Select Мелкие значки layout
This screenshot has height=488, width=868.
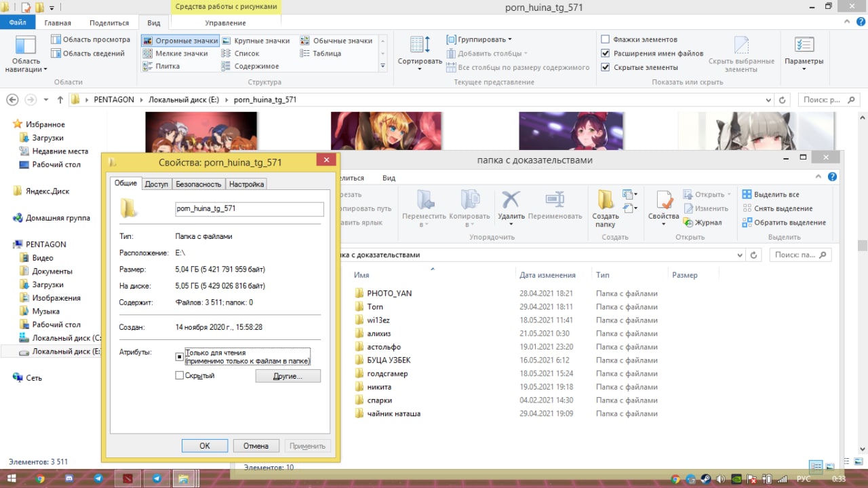pyautogui.click(x=176, y=54)
